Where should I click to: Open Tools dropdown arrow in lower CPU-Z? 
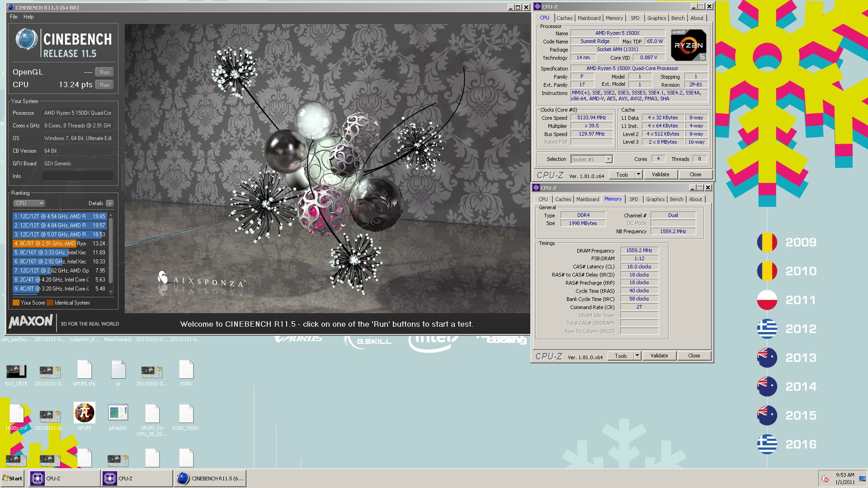click(637, 356)
